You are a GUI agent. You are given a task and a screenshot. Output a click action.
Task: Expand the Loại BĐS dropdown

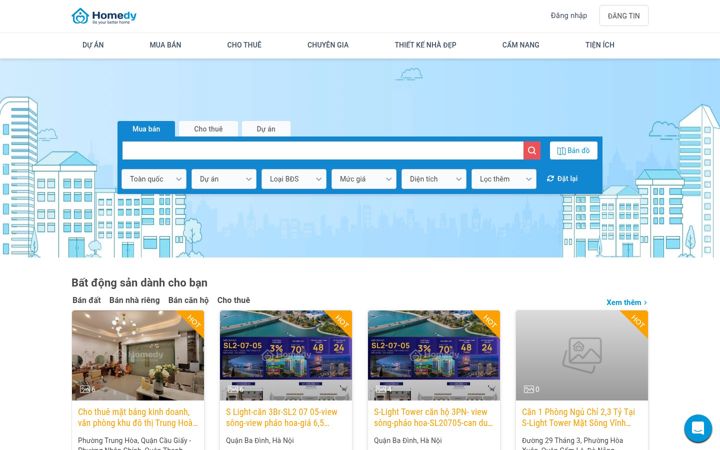point(294,179)
